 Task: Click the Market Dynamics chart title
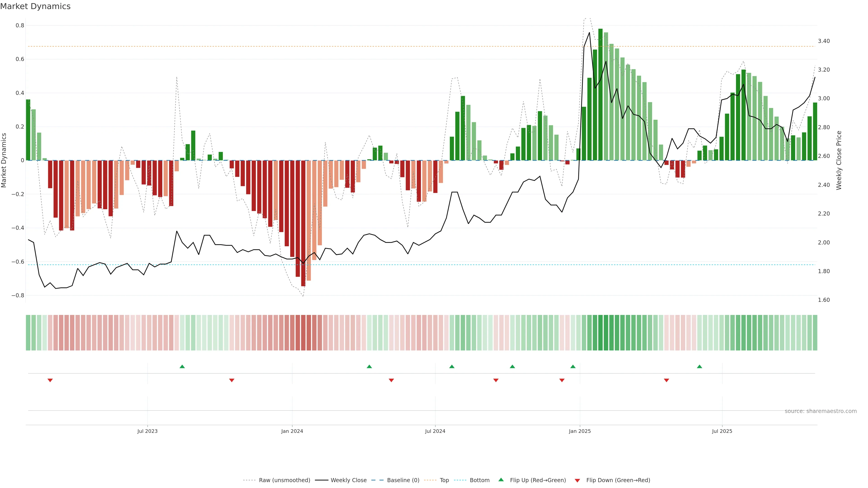[35, 6]
